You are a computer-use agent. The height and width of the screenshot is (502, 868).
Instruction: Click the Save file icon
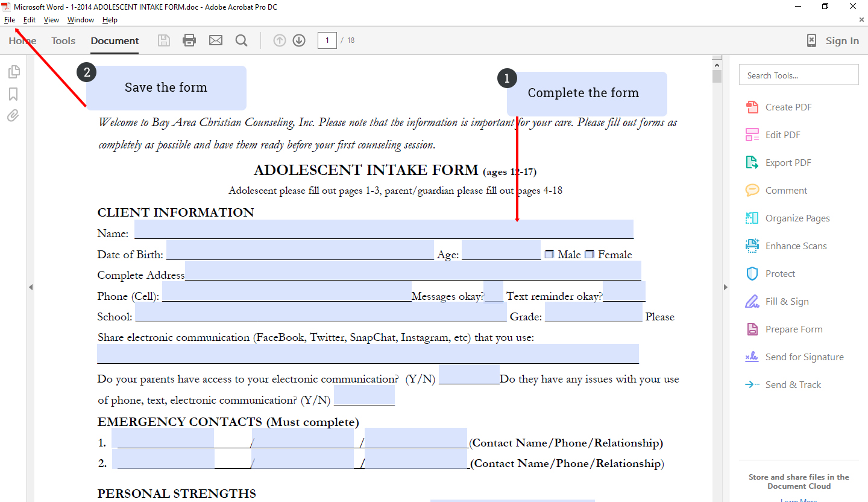[x=163, y=40]
